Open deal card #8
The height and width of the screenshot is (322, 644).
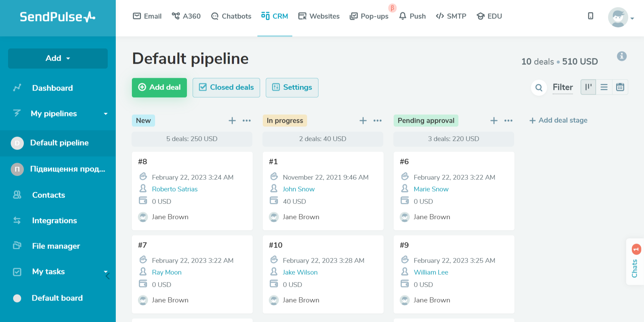coord(192,191)
